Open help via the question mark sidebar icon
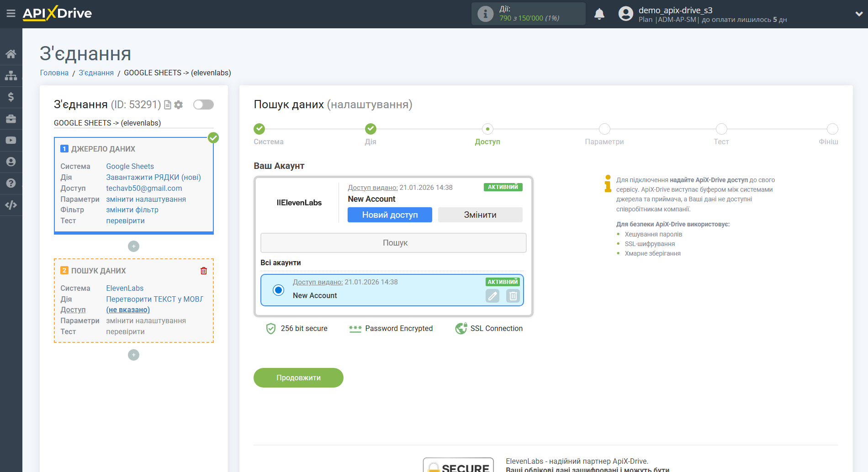Screen dimensions: 868x472 click(x=11, y=183)
